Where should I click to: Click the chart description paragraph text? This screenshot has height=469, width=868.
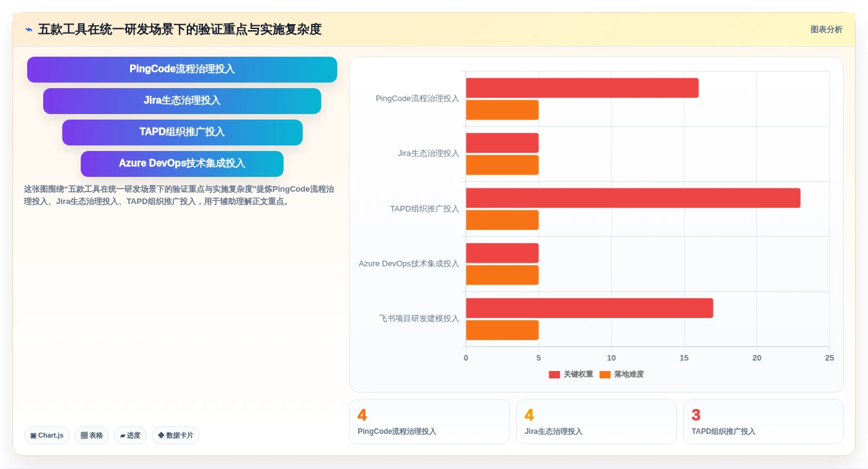pyautogui.click(x=179, y=195)
